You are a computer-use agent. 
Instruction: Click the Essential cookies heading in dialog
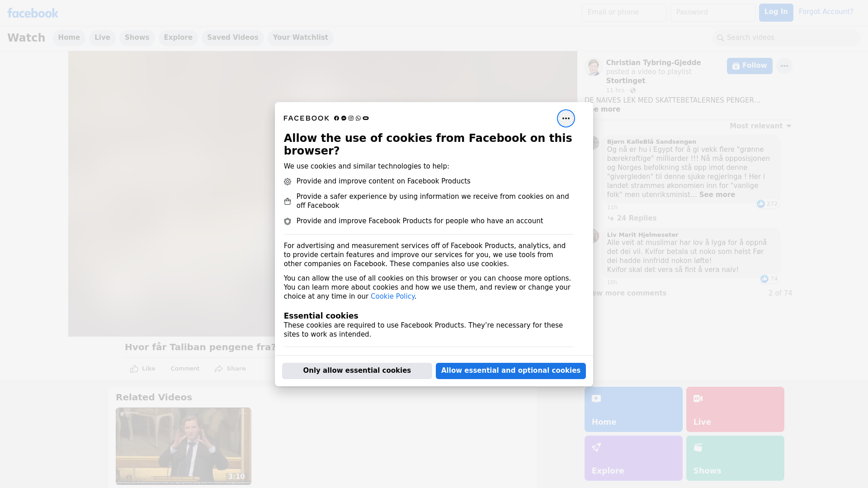[321, 316]
